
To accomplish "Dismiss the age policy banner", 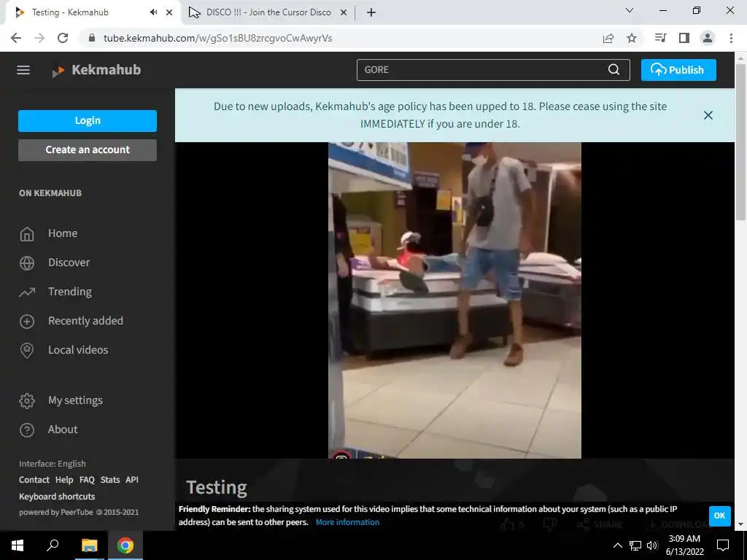I will [708, 115].
